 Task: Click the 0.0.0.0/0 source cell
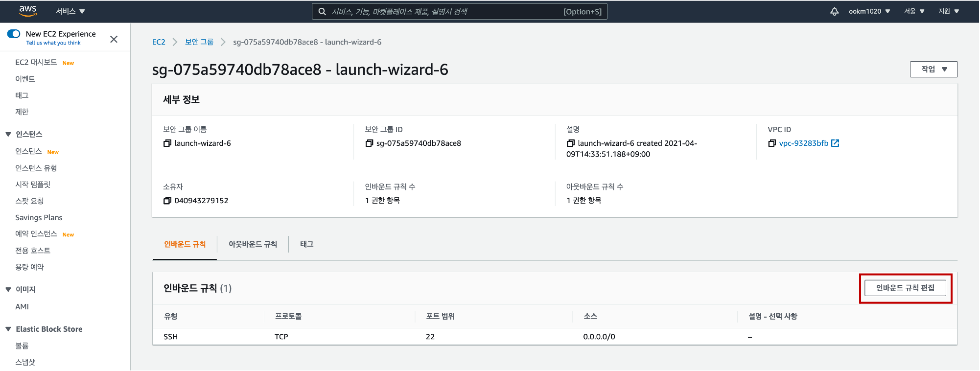[x=599, y=337]
